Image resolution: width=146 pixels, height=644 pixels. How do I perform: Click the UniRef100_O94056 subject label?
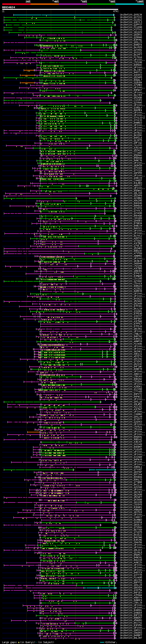(x=131, y=543)
